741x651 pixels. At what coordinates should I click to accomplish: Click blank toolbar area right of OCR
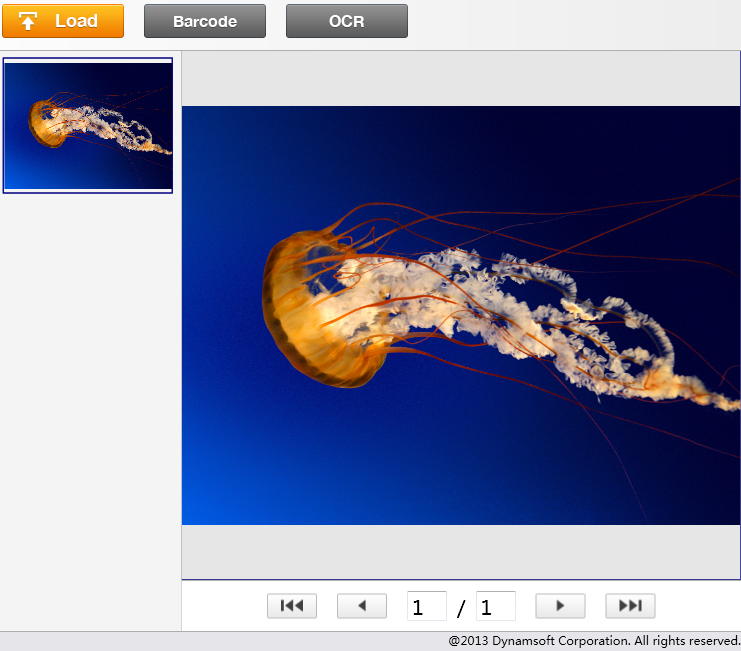click(570, 22)
